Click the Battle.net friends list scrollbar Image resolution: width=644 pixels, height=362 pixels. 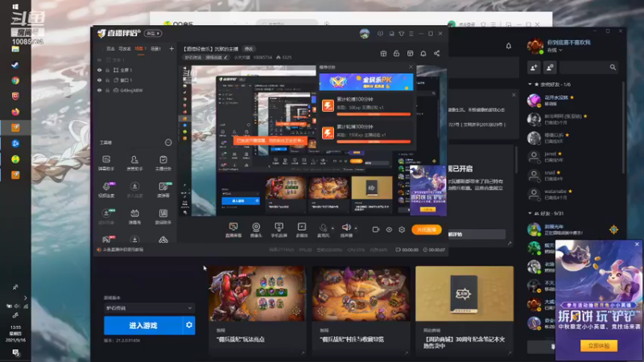(x=623, y=127)
